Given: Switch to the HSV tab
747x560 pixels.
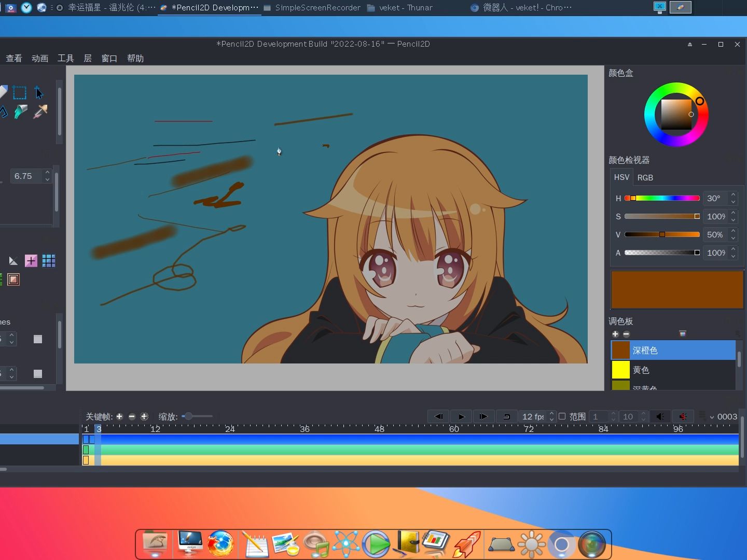Looking at the screenshot, I should pos(621,177).
